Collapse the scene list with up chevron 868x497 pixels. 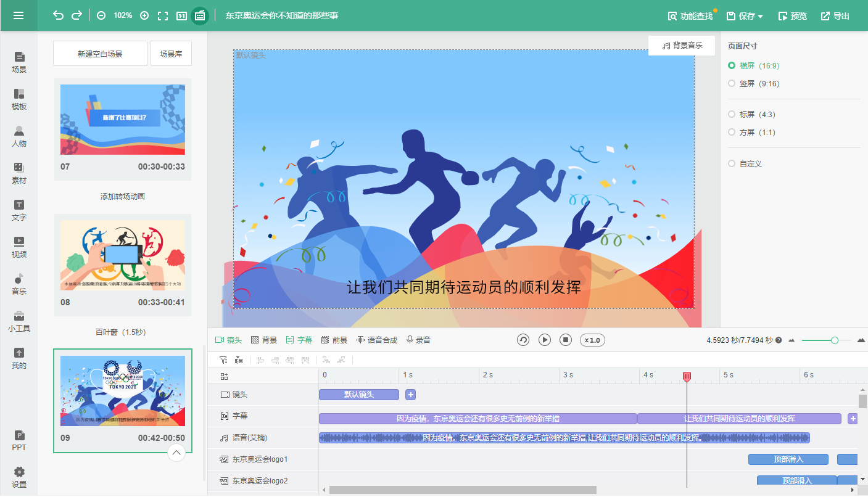pos(176,453)
